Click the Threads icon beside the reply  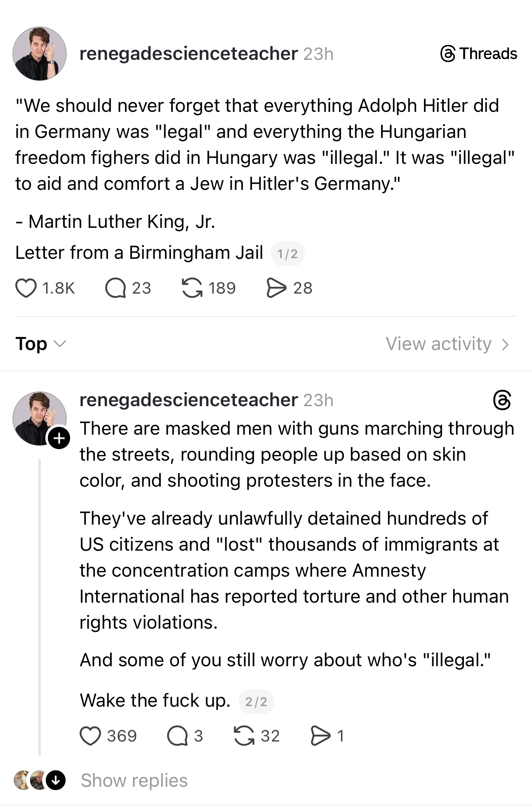pyautogui.click(x=502, y=400)
